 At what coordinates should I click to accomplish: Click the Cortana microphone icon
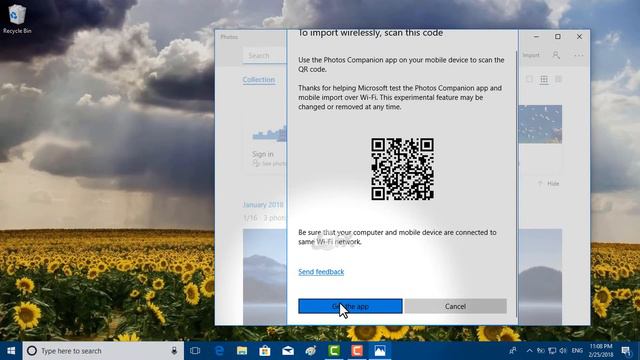tap(174, 351)
